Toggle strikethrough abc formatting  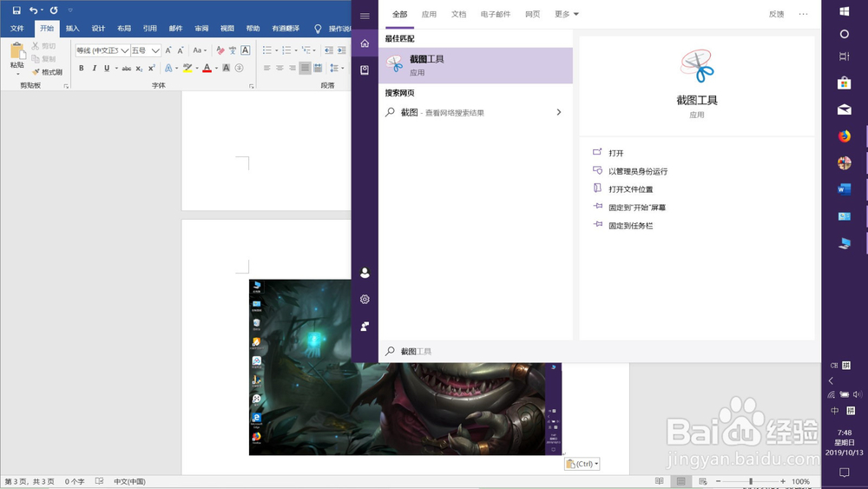(x=126, y=68)
